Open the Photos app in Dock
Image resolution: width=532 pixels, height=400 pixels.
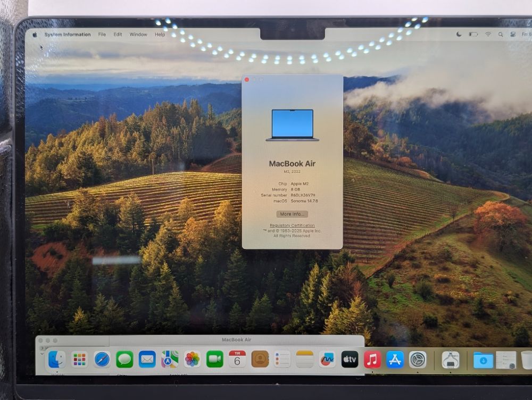(192, 360)
